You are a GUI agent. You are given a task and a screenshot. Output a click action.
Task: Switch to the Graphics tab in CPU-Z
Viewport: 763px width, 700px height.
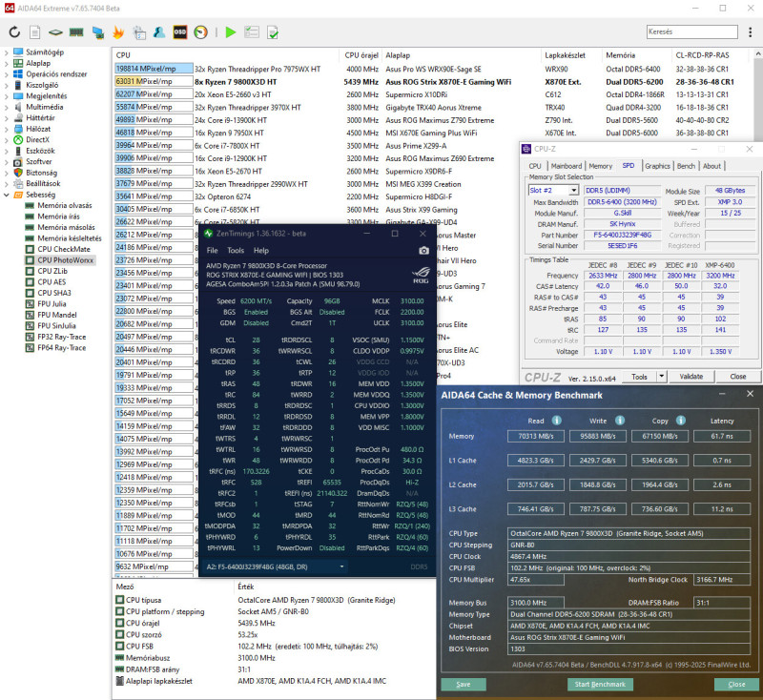pos(657,166)
